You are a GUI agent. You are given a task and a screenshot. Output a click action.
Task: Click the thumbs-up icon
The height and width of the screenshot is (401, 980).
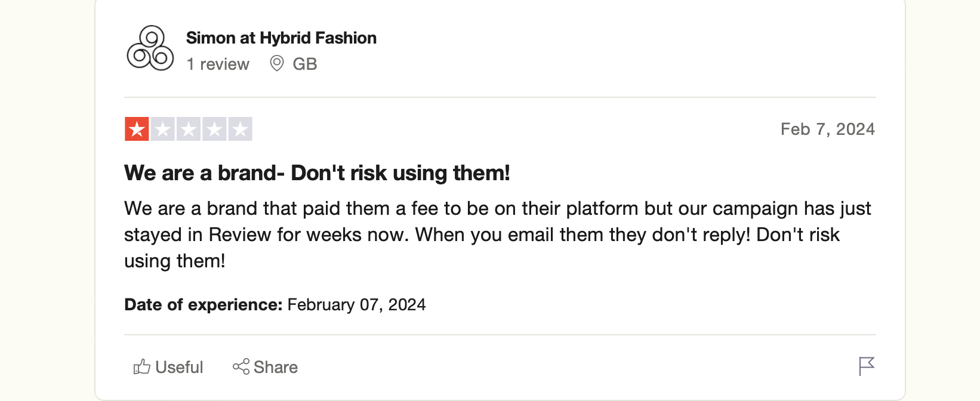click(x=141, y=366)
